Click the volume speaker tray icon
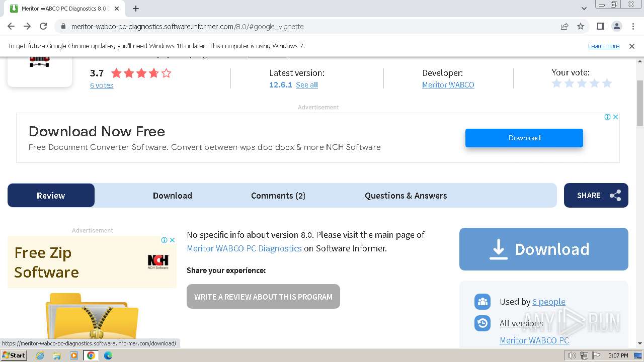Image resolution: width=644 pixels, height=362 pixels. click(x=572, y=355)
